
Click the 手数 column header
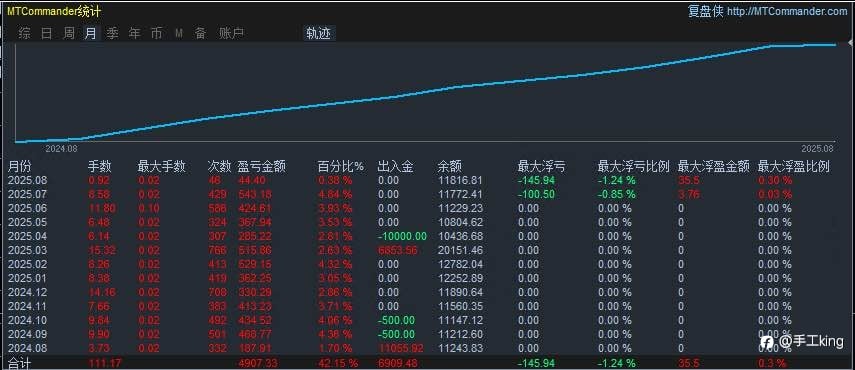pyautogui.click(x=100, y=166)
